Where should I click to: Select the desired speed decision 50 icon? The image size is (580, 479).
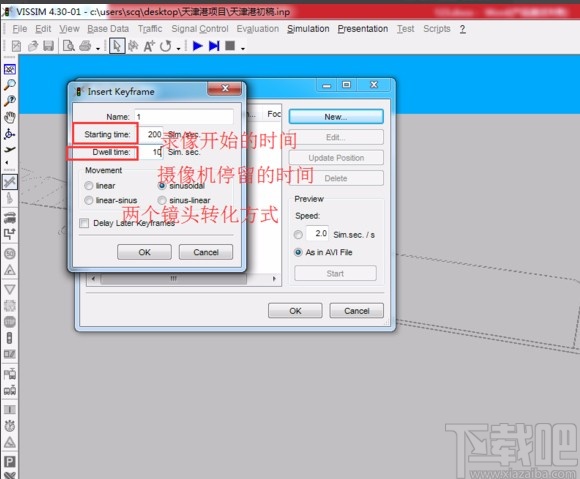10,253
